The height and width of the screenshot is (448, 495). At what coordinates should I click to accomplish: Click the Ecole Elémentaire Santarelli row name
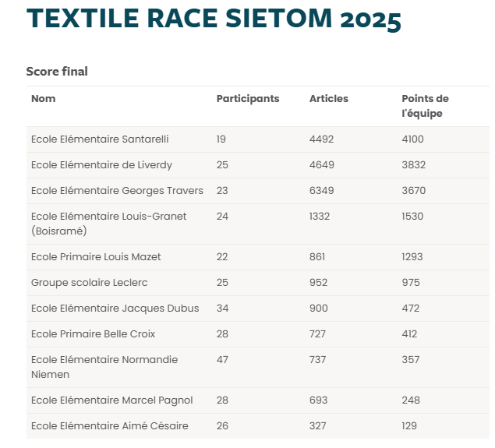pyautogui.click(x=100, y=139)
